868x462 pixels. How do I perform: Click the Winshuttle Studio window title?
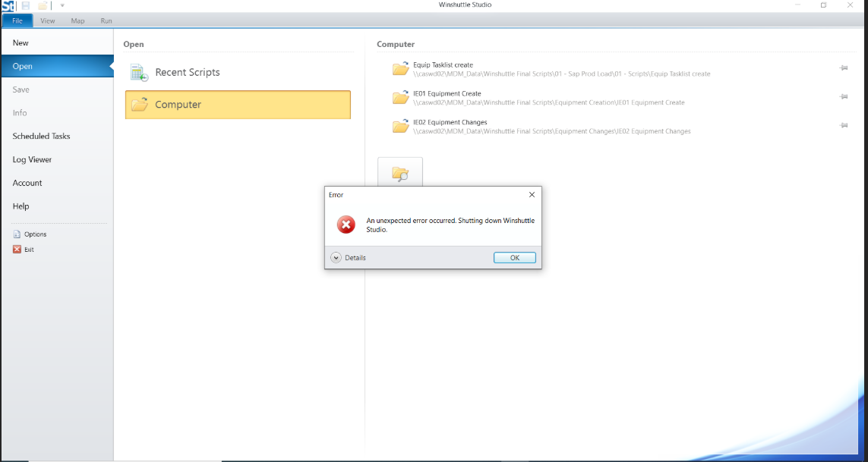[x=465, y=5]
